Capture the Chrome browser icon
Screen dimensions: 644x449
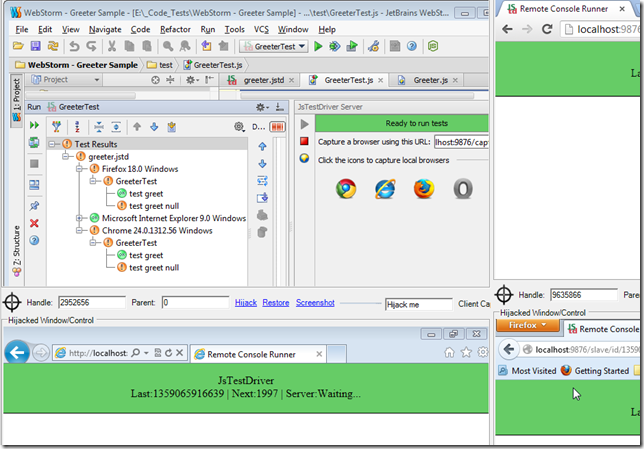pos(346,189)
